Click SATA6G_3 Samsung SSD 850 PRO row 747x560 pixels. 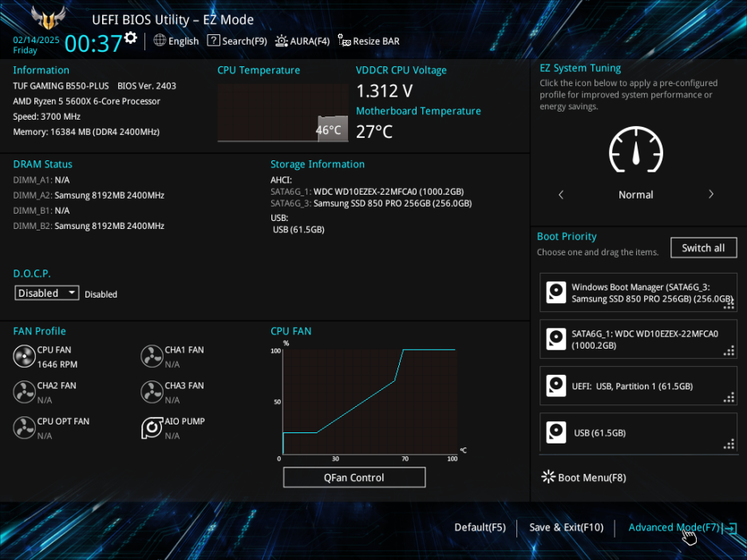[x=371, y=203]
